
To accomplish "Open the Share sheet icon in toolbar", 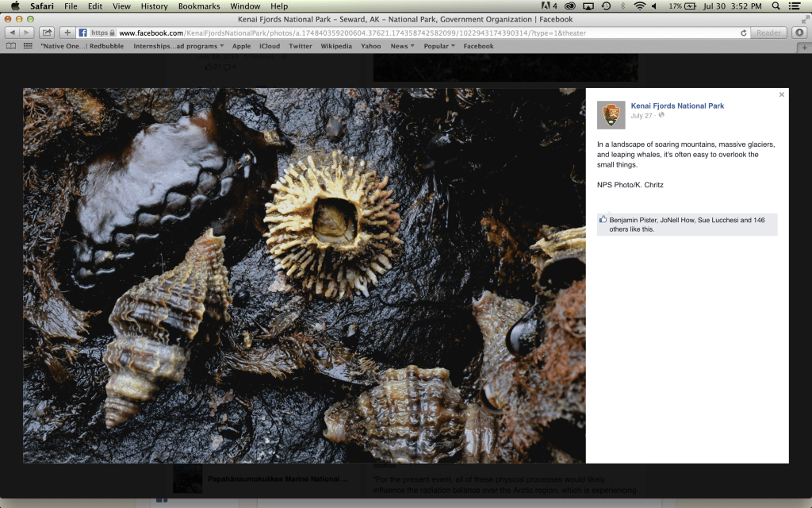I will coord(47,33).
